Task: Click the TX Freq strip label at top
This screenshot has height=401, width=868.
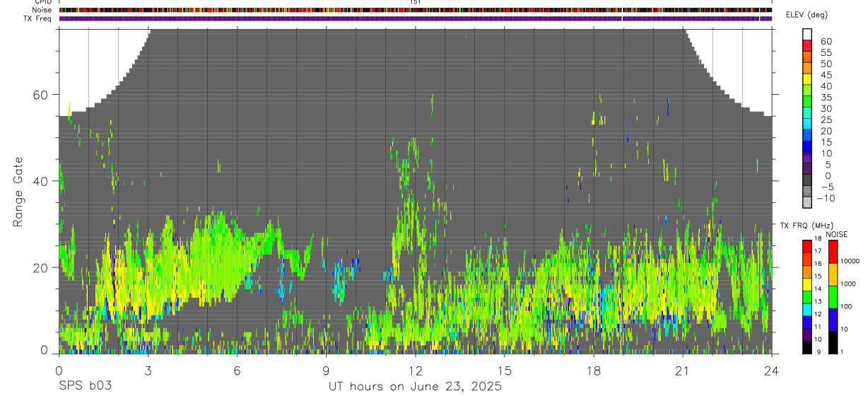Action: 38,18
